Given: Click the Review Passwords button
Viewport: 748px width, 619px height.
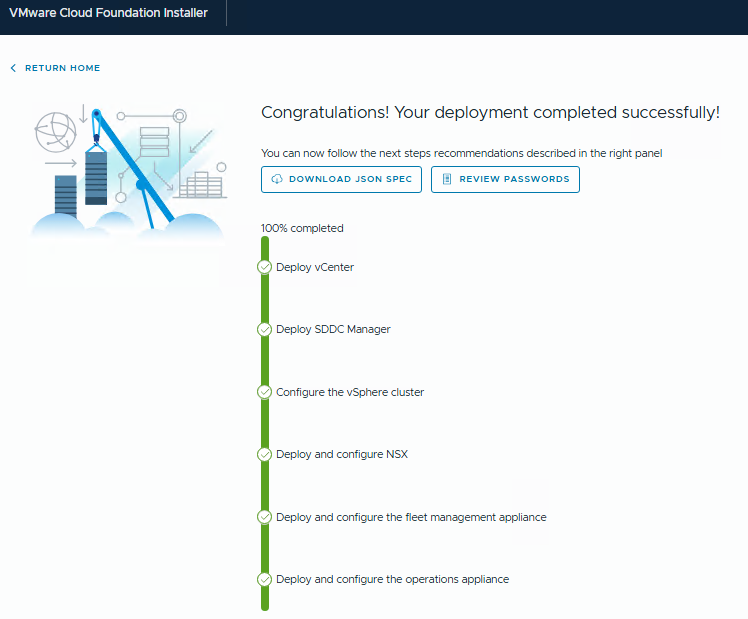Looking at the screenshot, I should 505,180.
